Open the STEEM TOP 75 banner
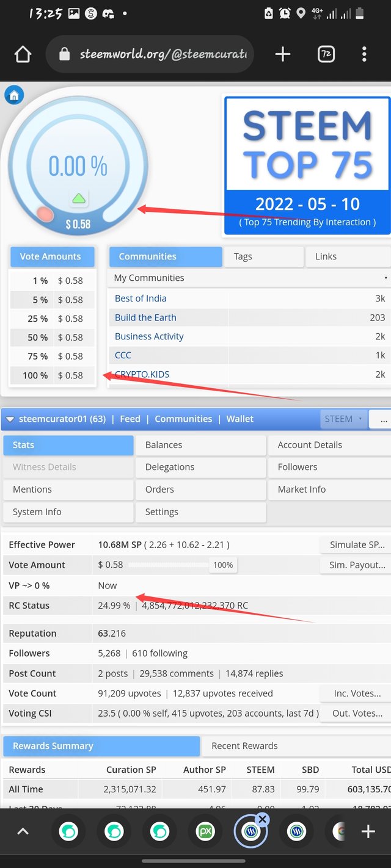Screen dimensions: 391x868 [x=307, y=165]
